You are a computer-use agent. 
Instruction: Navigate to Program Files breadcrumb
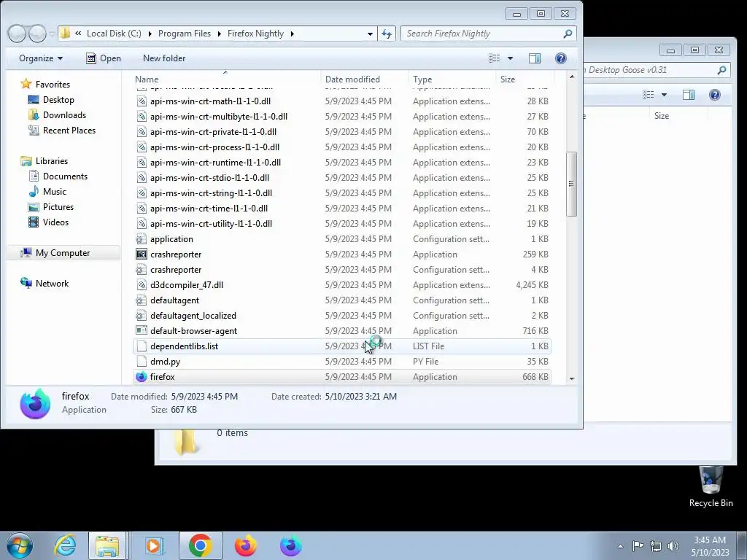(x=185, y=34)
